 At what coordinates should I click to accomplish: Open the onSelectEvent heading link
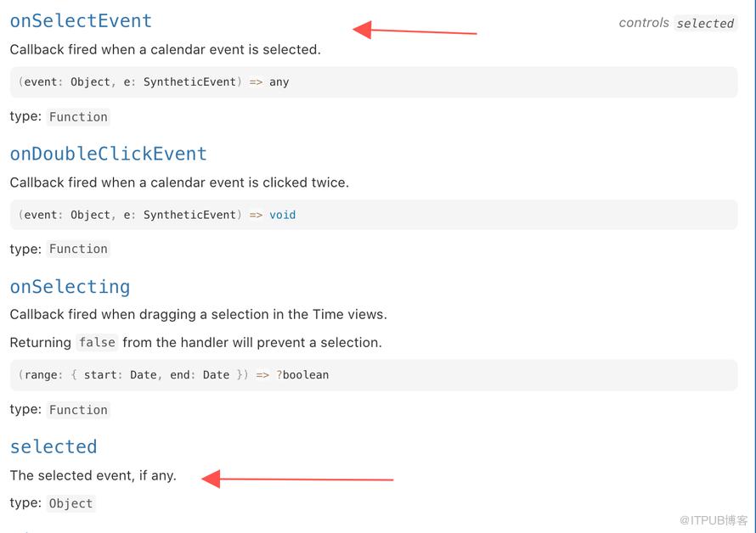click(81, 20)
